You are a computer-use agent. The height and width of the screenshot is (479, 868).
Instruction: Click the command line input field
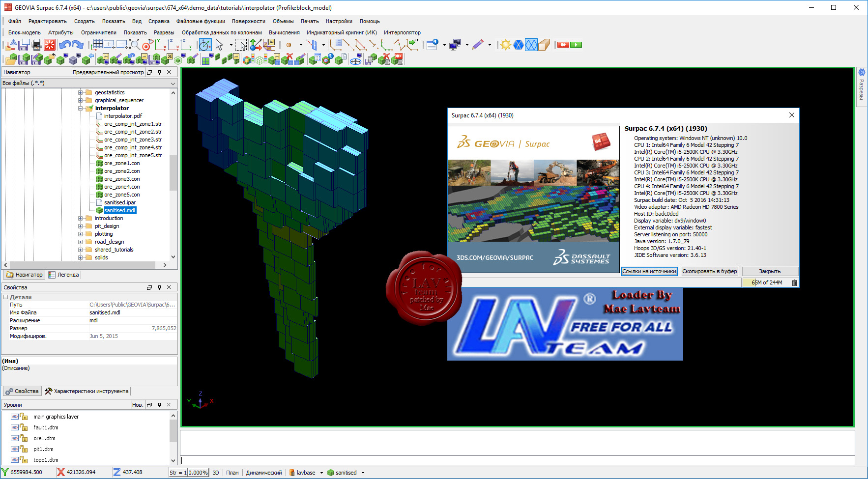coord(518,460)
